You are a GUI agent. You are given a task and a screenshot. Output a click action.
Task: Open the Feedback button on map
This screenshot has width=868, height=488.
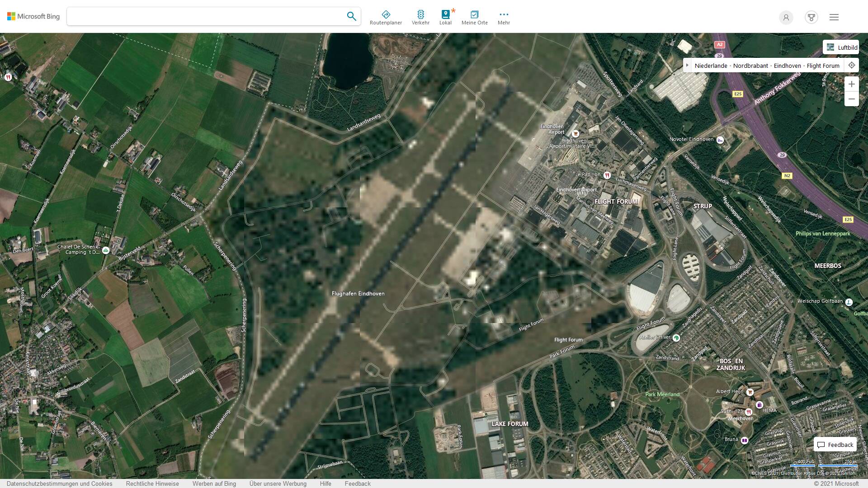tap(835, 445)
